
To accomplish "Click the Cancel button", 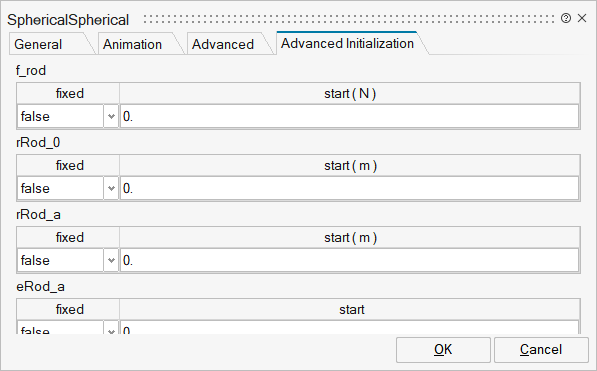I will [541, 350].
